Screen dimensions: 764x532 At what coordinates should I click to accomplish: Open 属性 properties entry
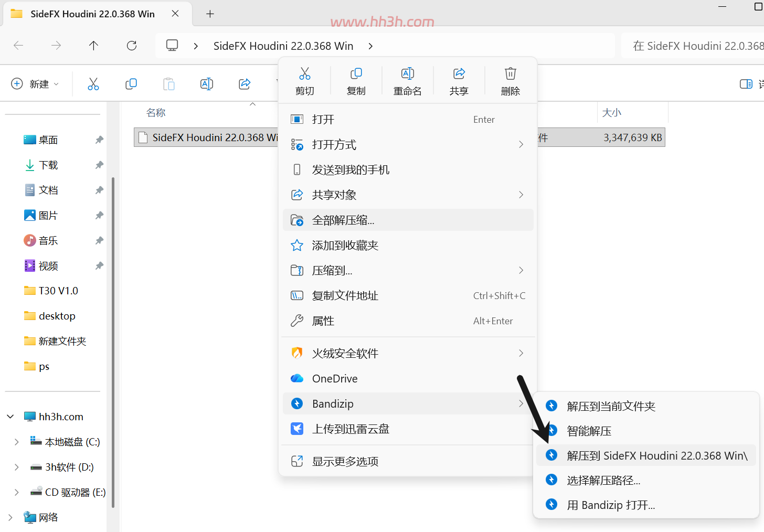pos(408,321)
